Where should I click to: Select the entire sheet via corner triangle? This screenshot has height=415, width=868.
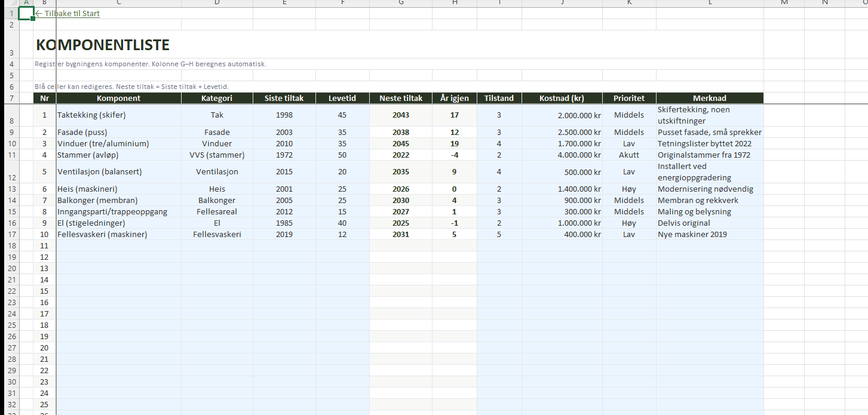coord(9,3)
